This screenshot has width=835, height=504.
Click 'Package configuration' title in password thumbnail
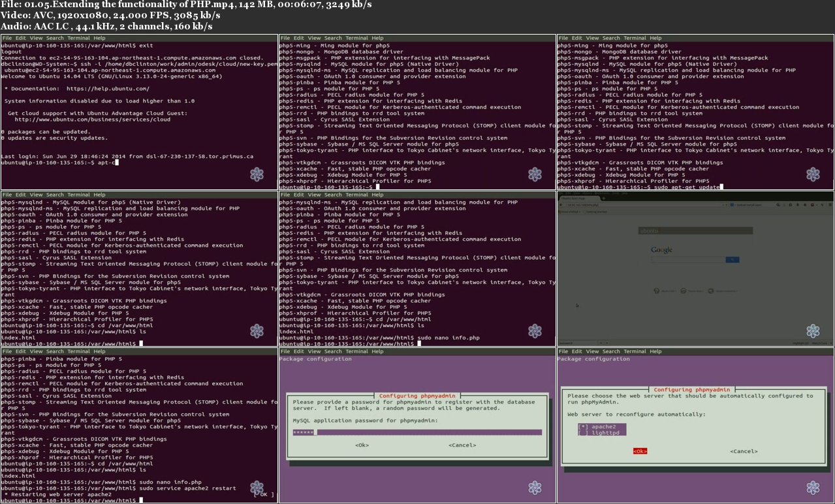point(315,359)
